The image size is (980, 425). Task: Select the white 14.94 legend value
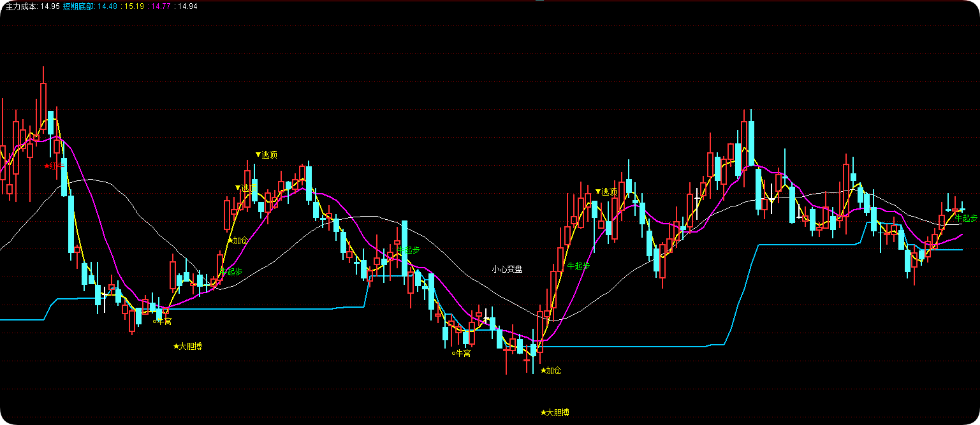click(187, 6)
